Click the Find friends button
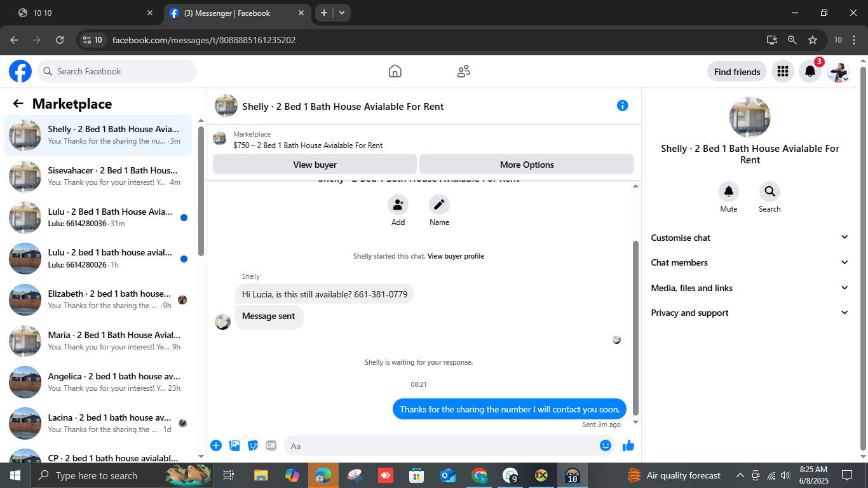 coord(737,72)
